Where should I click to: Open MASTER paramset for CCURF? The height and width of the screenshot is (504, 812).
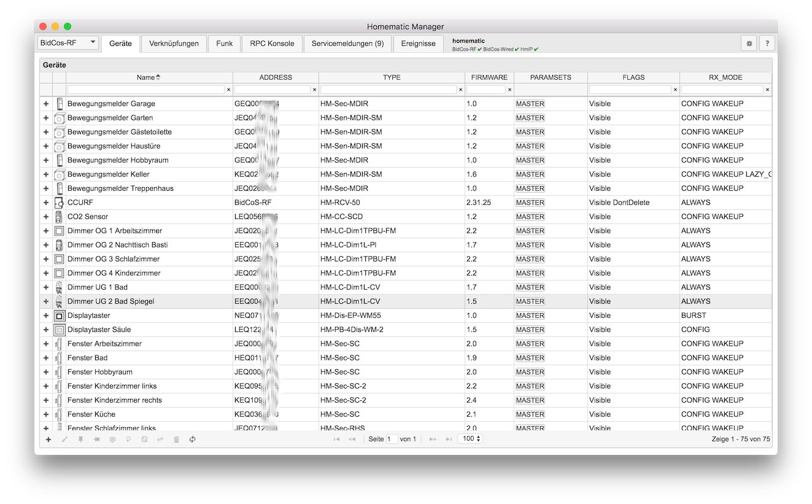click(x=530, y=203)
